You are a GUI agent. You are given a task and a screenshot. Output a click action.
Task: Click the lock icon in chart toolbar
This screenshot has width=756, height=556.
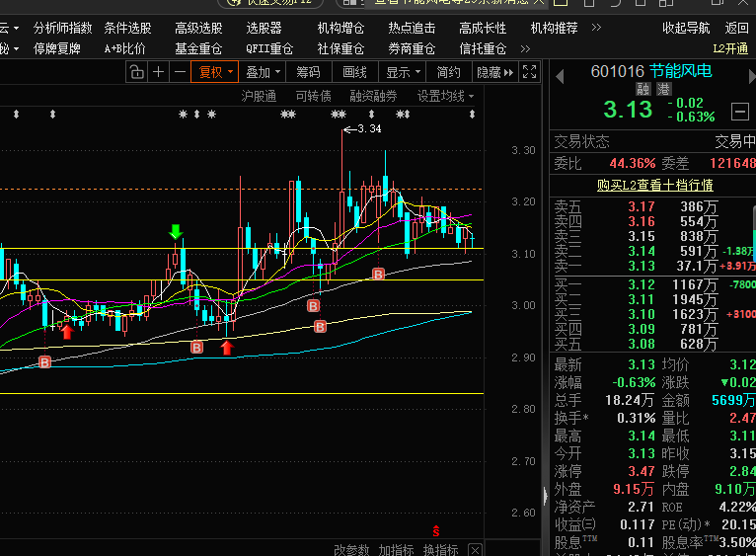pos(136,72)
